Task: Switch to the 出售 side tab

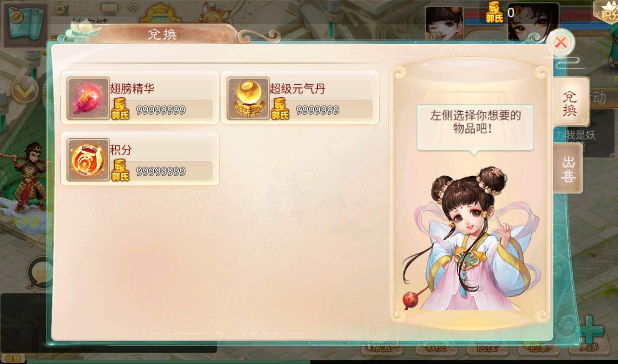Action: pos(569,169)
